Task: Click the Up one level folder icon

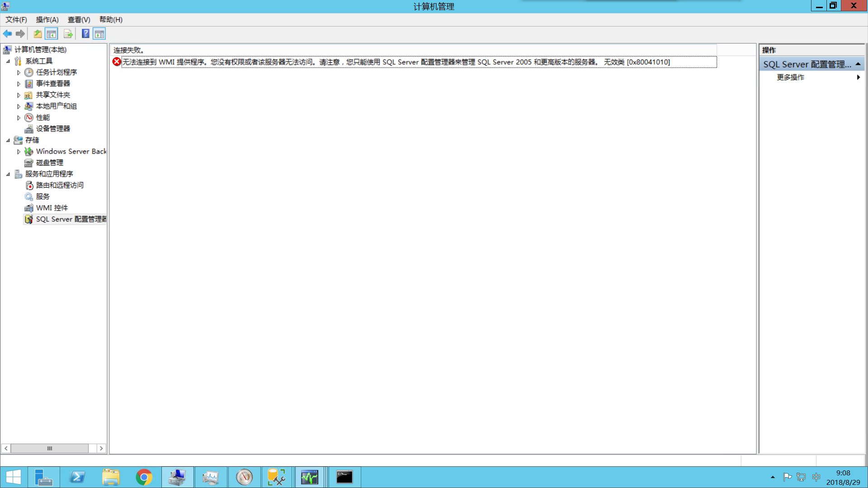Action: 38,34
